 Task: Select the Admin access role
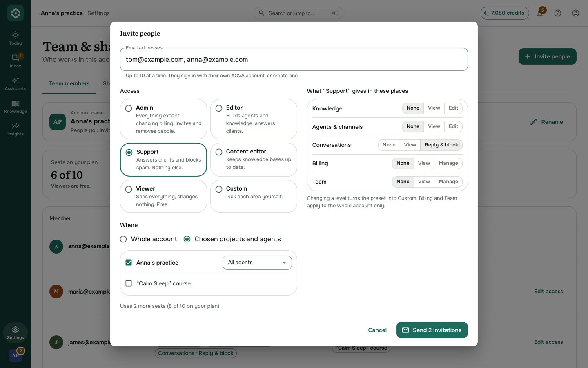163,119
